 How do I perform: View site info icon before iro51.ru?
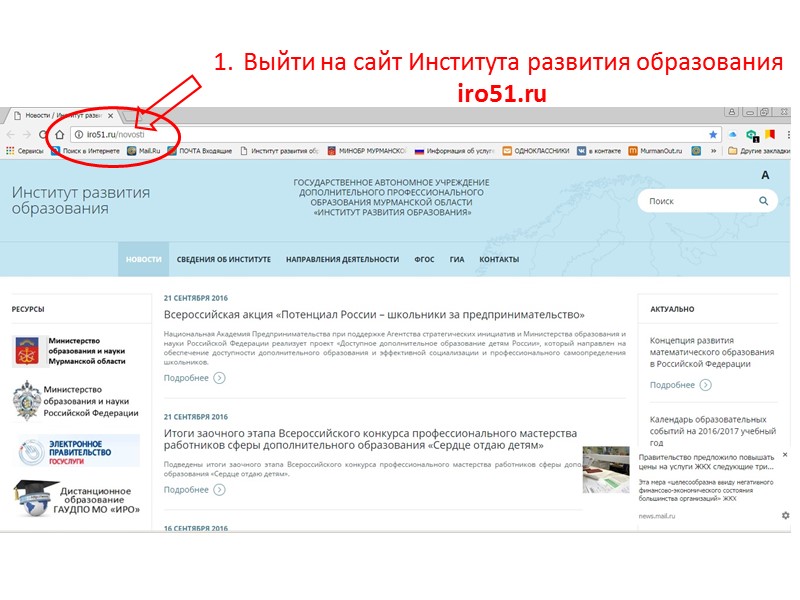click(79, 134)
